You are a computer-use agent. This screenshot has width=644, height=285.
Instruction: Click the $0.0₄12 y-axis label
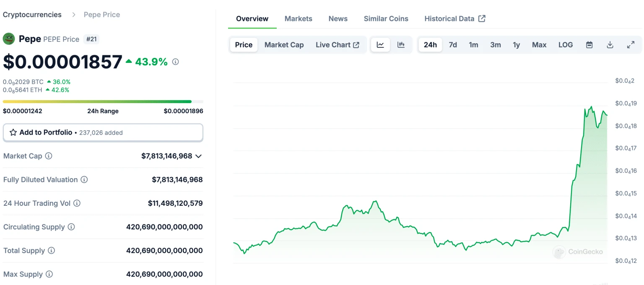(626, 261)
